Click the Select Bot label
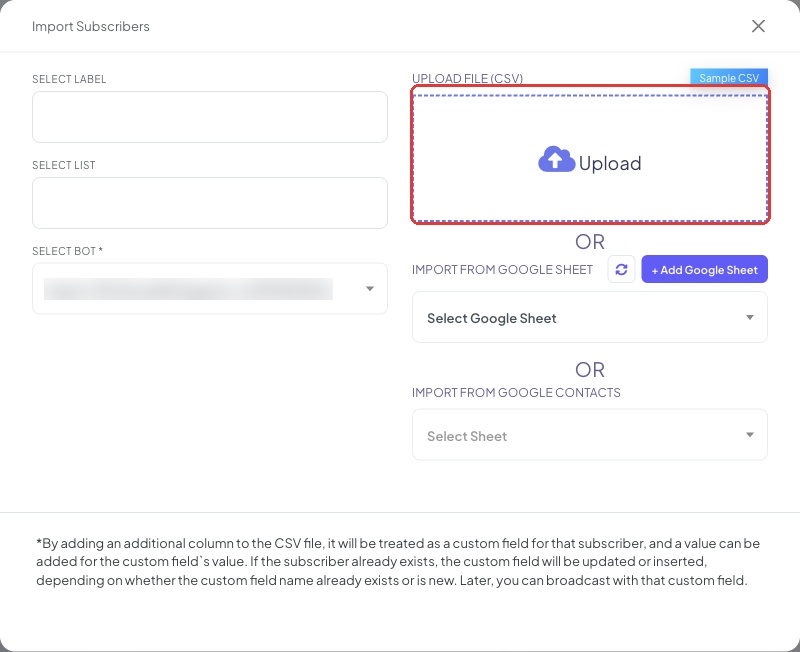Viewport: 800px width, 652px height. pyautogui.click(x=67, y=251)
